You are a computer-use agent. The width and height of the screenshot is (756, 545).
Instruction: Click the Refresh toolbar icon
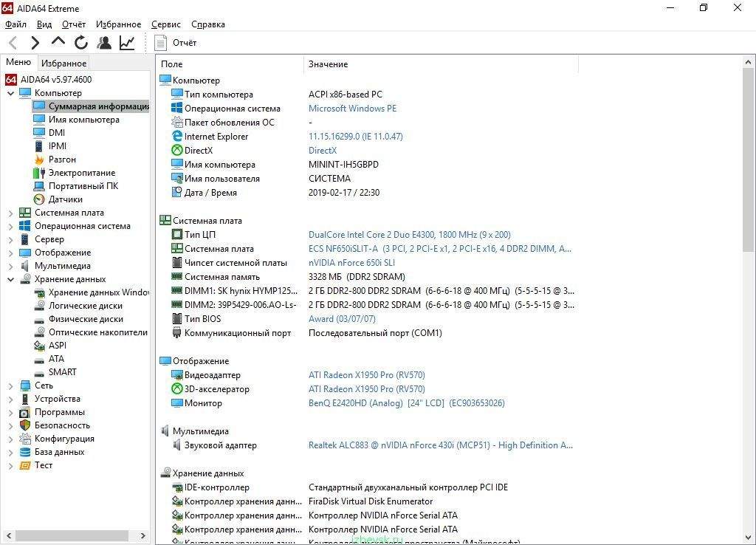coord(81,43)
